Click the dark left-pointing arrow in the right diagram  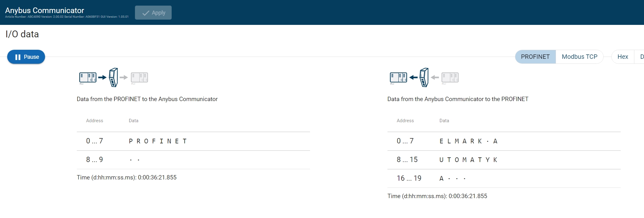(414, 77)
